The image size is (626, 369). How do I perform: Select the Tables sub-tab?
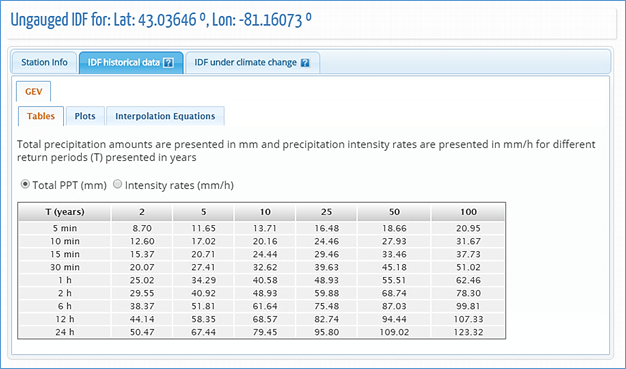tap(41, 116)
